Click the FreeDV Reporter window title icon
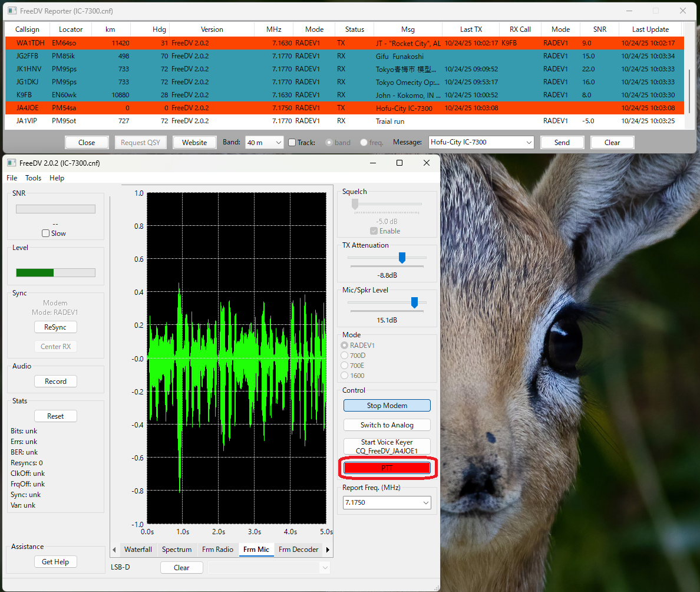This screenshot has height=592, width=700. point(12,11)
